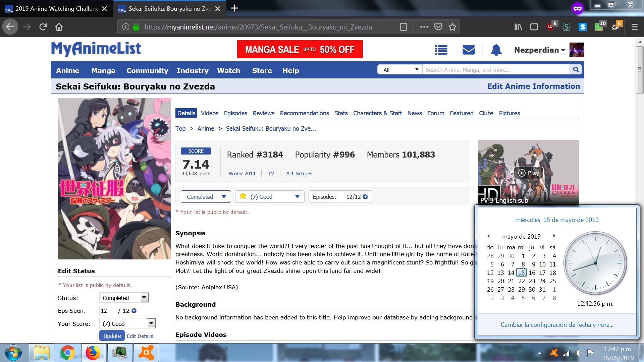Open MyAnimeList list icon in header
This screenshot has width=644, height=362.
pyautogui.click(x=441, y=50)
